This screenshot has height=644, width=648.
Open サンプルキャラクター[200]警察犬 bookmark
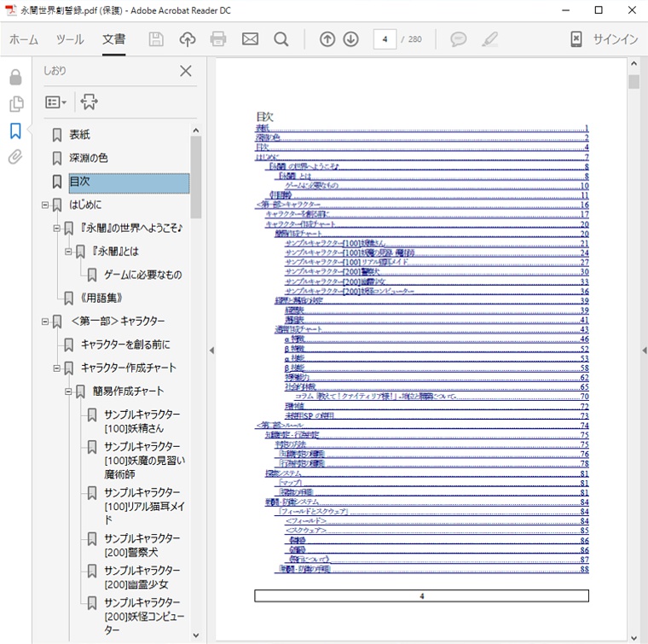(x=142, y=545)
